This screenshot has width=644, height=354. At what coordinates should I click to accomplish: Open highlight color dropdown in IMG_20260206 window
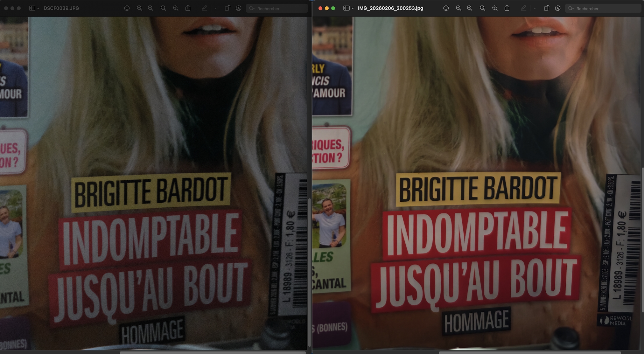535,9
